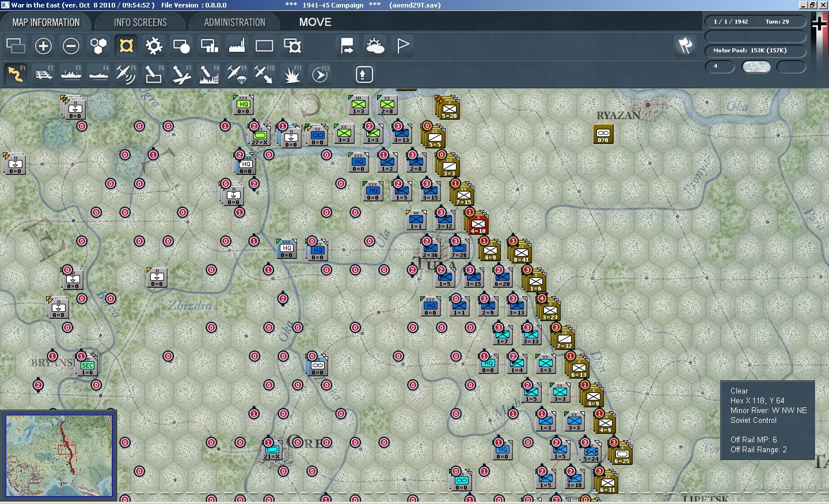Toggle the hex grid display
Screen dimensions: 829x504
click(98, 45)
